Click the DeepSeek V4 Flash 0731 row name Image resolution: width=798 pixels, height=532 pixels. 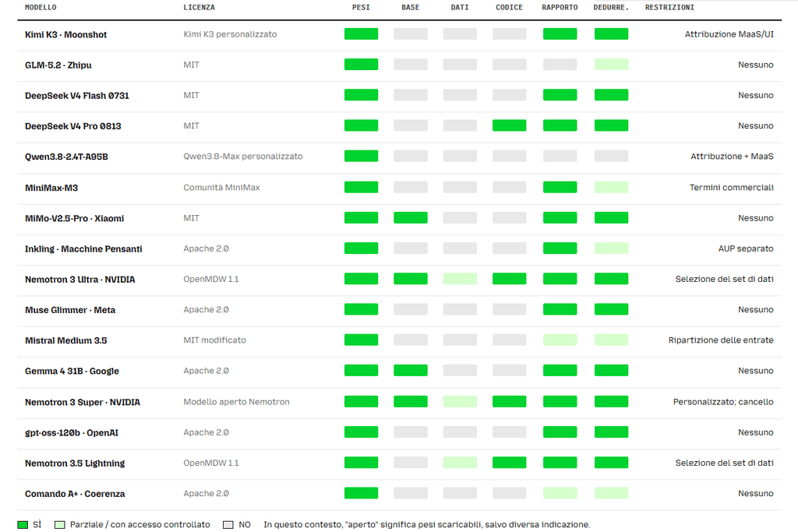pos(77,96)
